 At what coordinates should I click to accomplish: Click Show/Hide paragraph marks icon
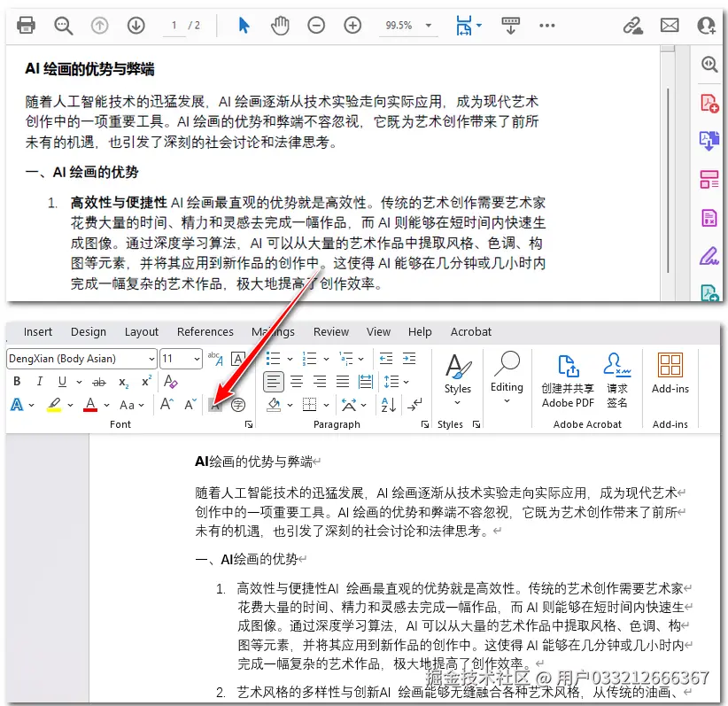coord(414,405)
